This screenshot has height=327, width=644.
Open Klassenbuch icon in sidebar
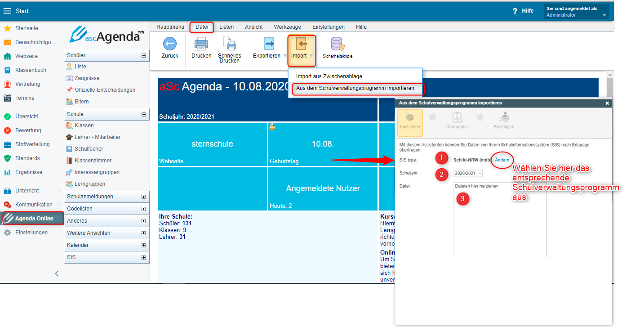(7, 70)
